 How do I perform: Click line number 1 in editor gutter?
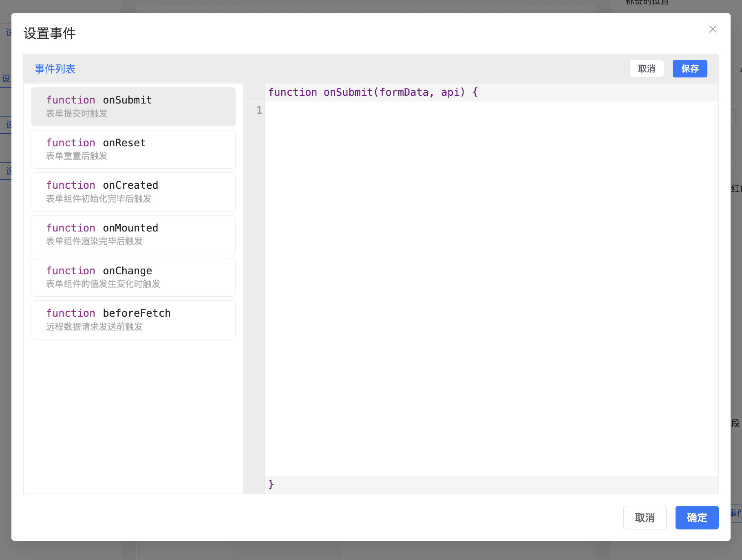tap(259, 110)
